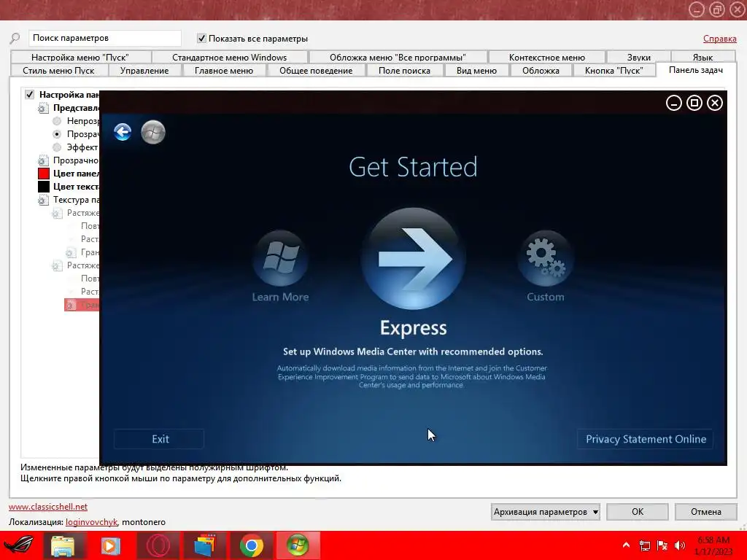Focus the Поиск параметров search field
Image resolution: width=747 pixels, height=560 pixels.
tap(105, 38)
